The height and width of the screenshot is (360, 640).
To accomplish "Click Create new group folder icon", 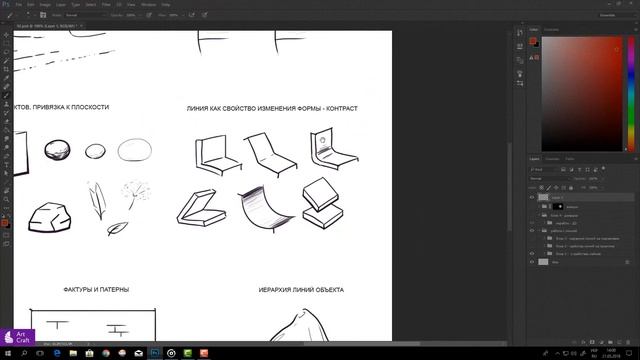I will 610,342.
